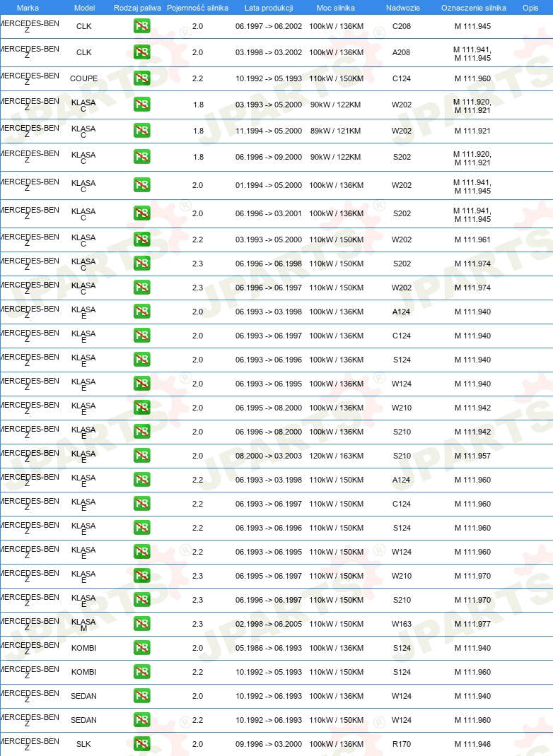
Task: Click the Model column header
Action: point(84,8)
